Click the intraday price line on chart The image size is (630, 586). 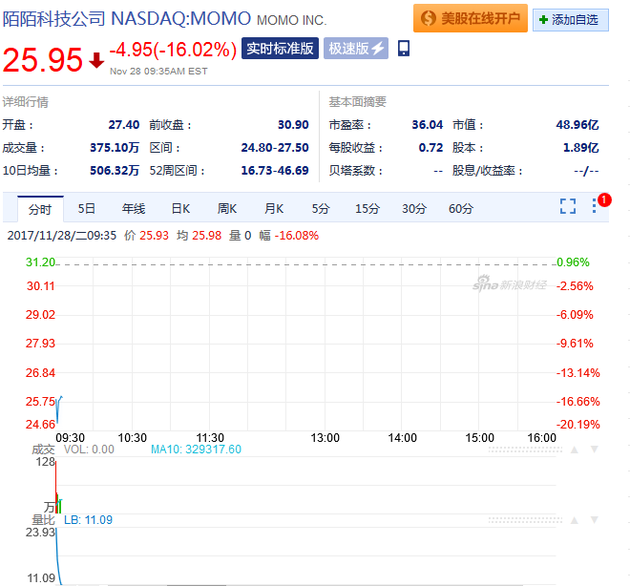click(58, 409)
